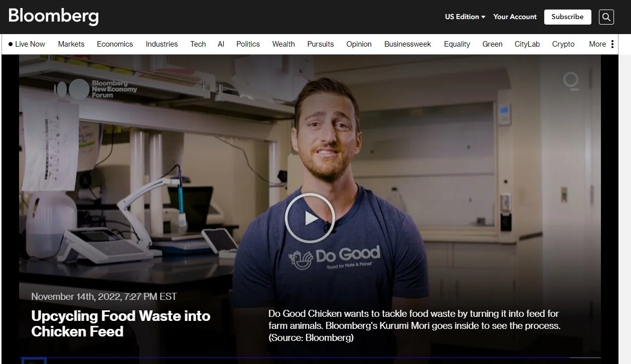This screenshot has height=364, width=631.
Task: Go to the Businessweek section
Action: click(408, 44)
